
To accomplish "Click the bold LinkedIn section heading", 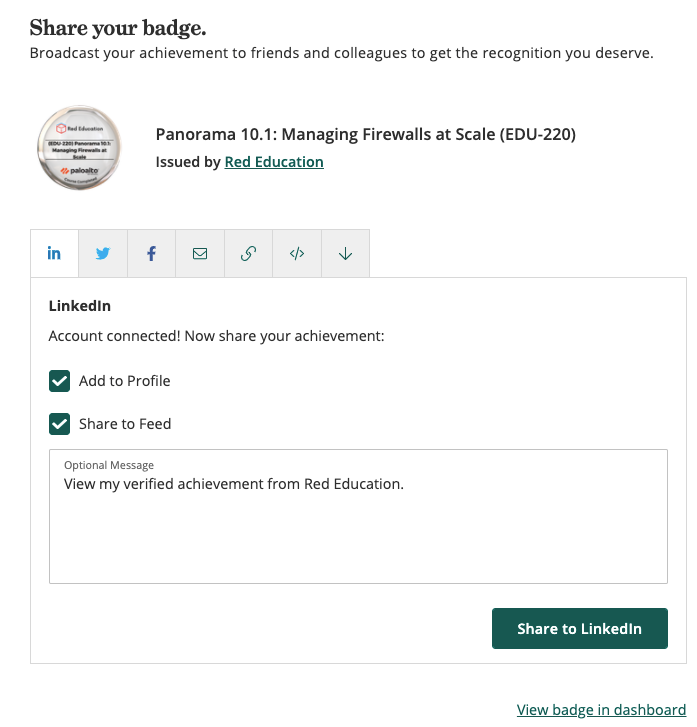I will click(80, 306).
